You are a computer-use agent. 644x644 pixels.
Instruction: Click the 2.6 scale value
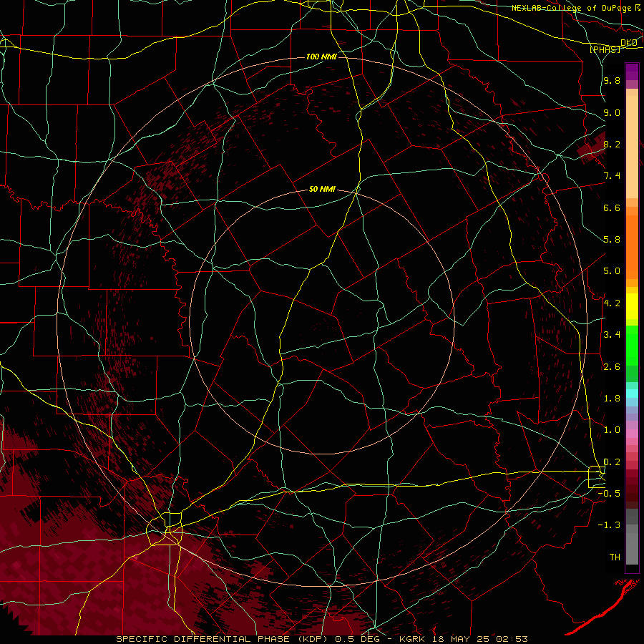click(612, 367)
